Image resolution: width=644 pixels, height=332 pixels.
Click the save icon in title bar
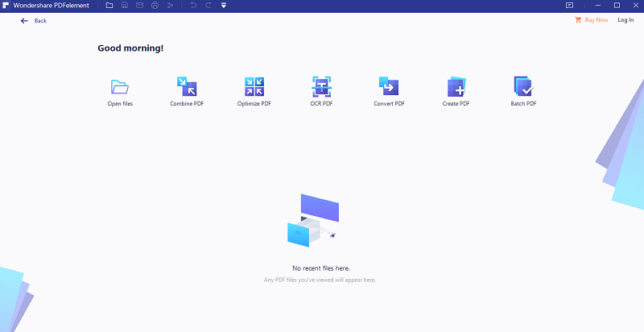click(x=125, y=6)
